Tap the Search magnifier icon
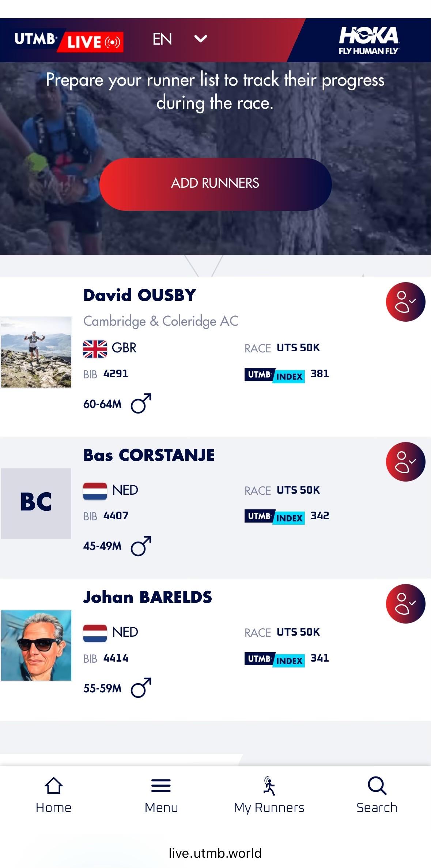Viewport: 431px width, 868px height. point(377,786)
